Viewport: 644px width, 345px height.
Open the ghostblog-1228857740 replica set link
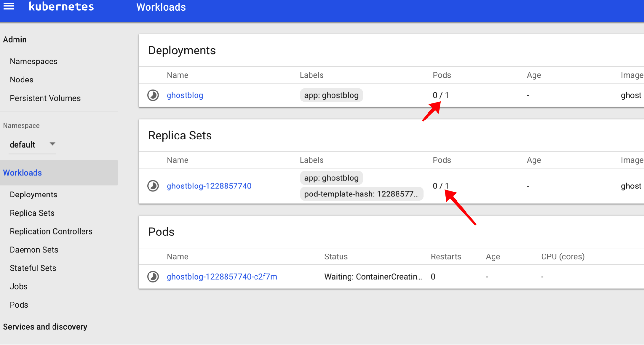pyautogui.click(x=209, y=186)
